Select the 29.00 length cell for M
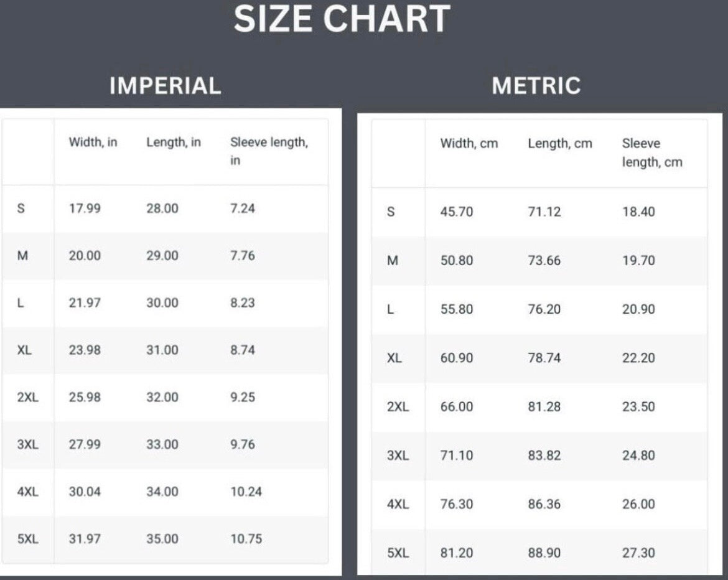The image size is (728, 580). point(162,256)
